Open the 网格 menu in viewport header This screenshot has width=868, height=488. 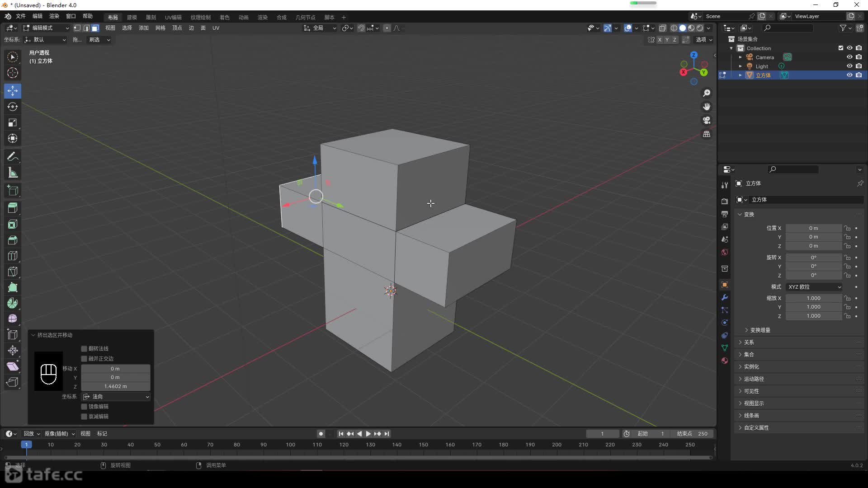point(160,28)
